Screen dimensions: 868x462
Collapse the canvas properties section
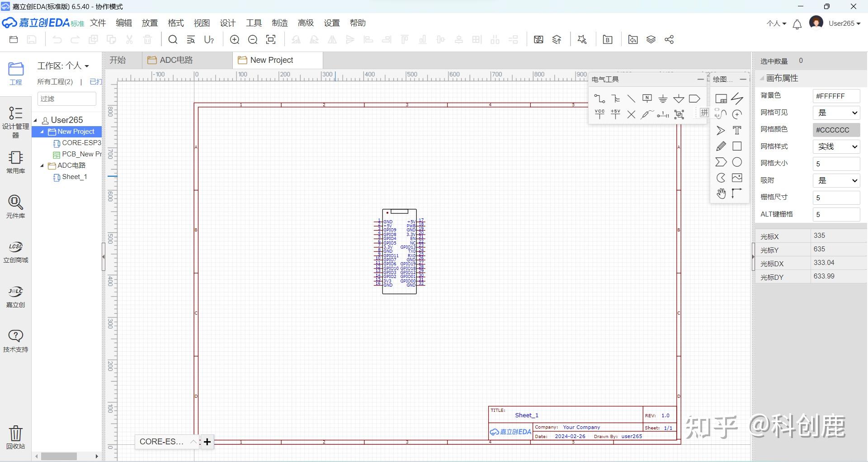coord(762,78)
